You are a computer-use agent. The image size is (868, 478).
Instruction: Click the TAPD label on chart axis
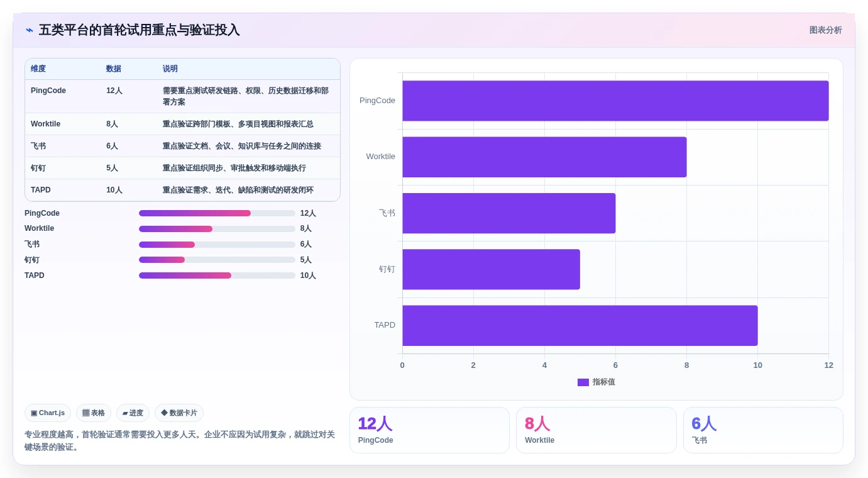385,325
